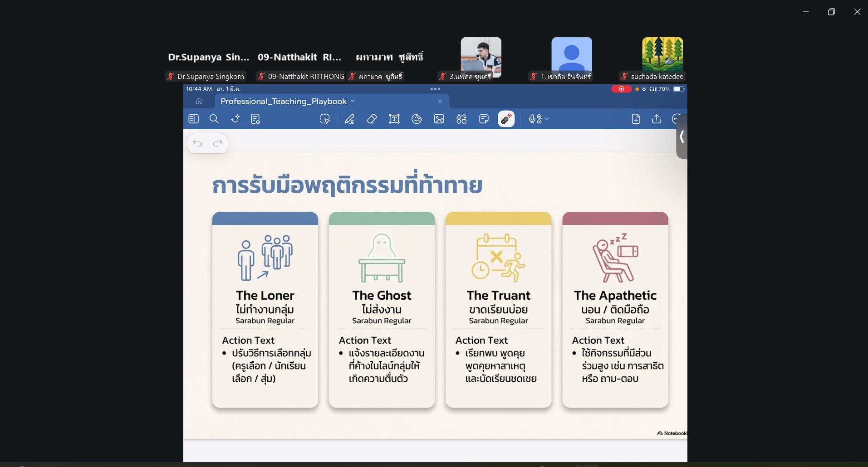Screen dimensions: 868x467
Task: Open the sticker tool
Action: [x=417, y=119]
